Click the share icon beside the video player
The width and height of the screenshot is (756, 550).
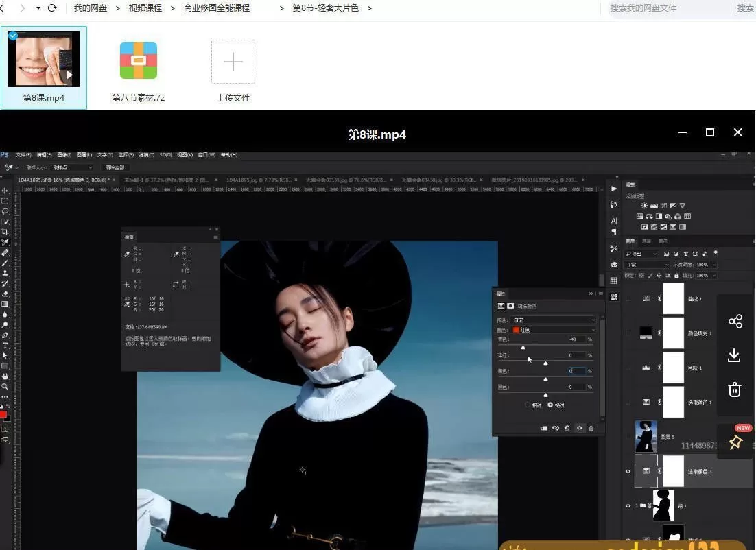[735, 321]
